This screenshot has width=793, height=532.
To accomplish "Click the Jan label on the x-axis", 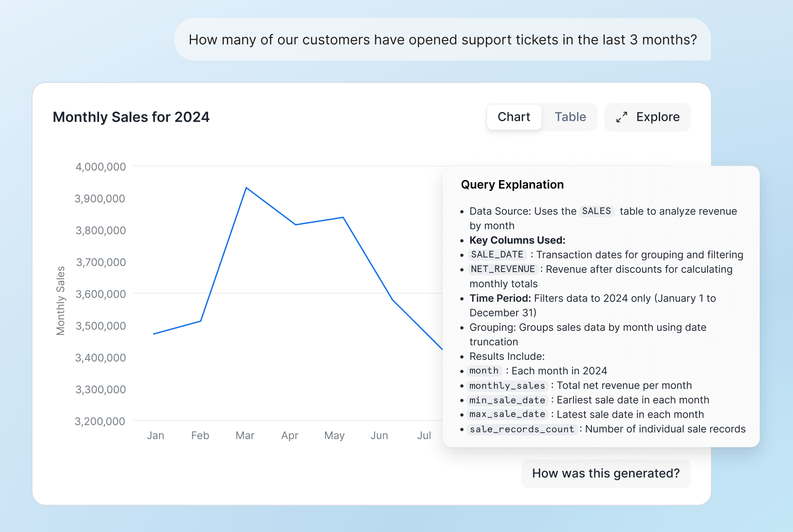I will point(156,436).
